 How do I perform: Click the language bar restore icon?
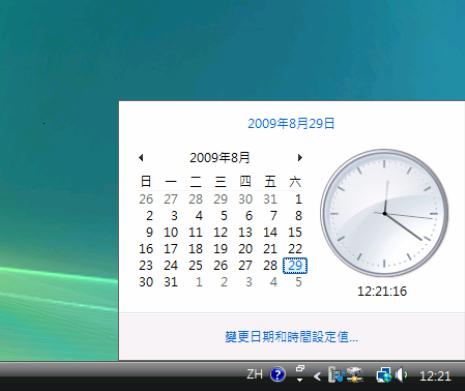(300, 368)
